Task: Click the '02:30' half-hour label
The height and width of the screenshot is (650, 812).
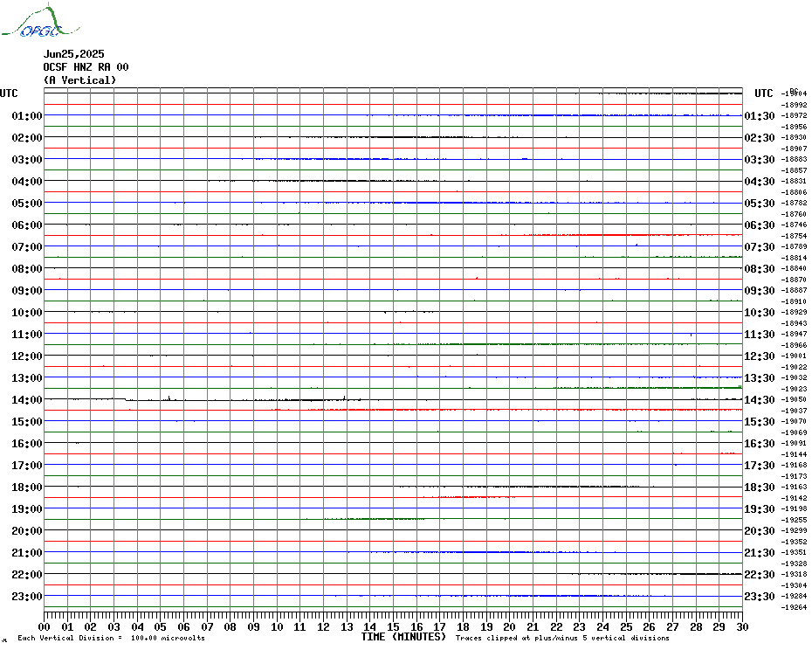Action: [x=760, y=137]
